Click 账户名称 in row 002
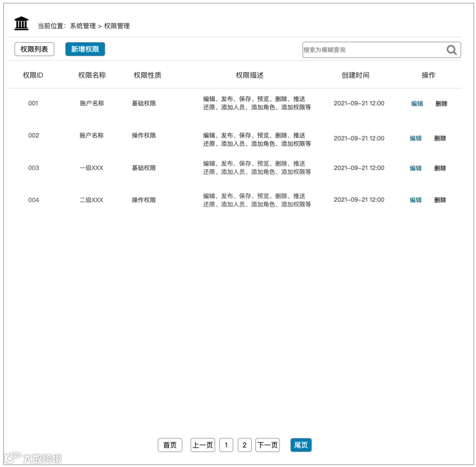This screenshot has height=467, width=476. [91, 136]
